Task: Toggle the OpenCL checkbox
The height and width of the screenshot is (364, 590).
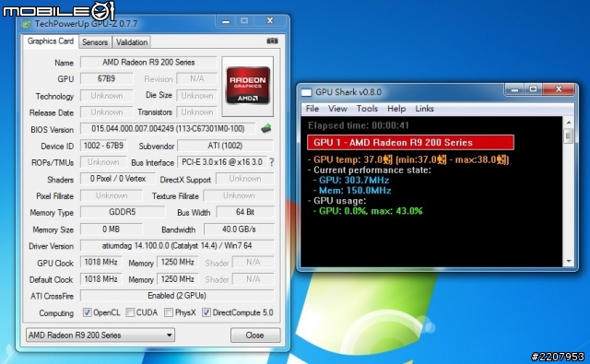Action: [87, 312]
